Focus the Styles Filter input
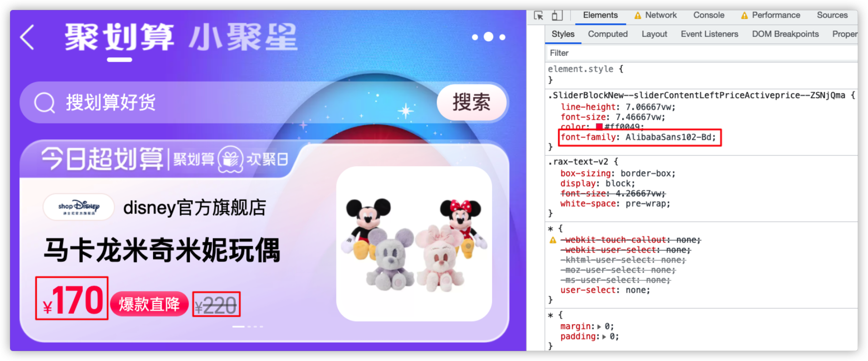This screenshot has width=868, height=361. [x=701, y=53]
